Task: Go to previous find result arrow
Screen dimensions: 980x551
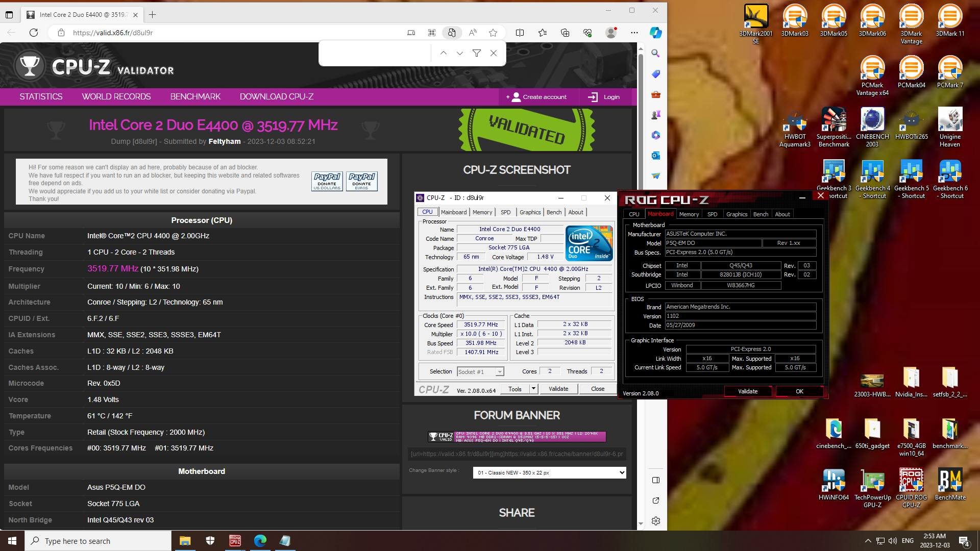Action: pyautogui.click(x=443, y=53)
